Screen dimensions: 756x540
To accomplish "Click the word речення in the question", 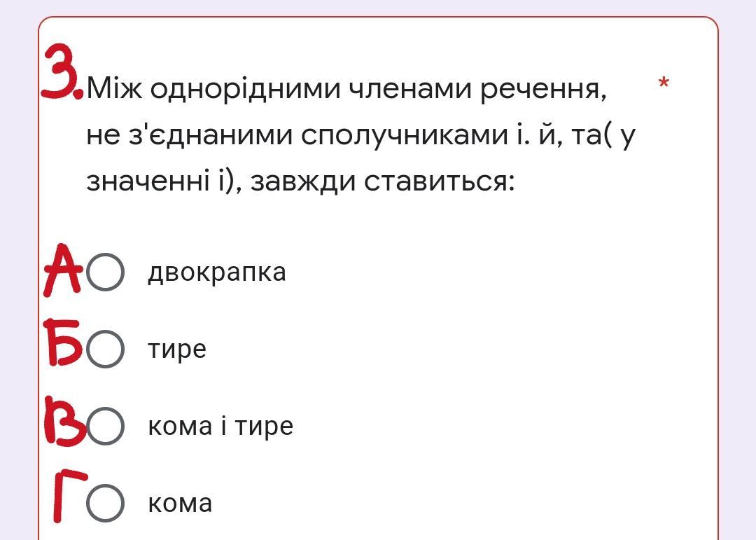I will click(543, 90).
